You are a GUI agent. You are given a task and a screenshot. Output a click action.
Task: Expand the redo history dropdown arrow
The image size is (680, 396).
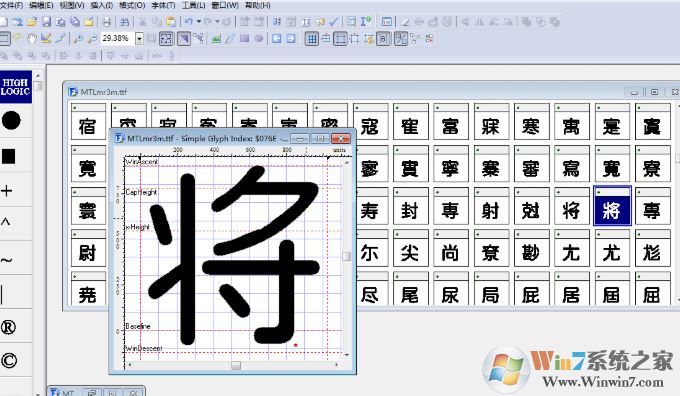coord(217,22)
